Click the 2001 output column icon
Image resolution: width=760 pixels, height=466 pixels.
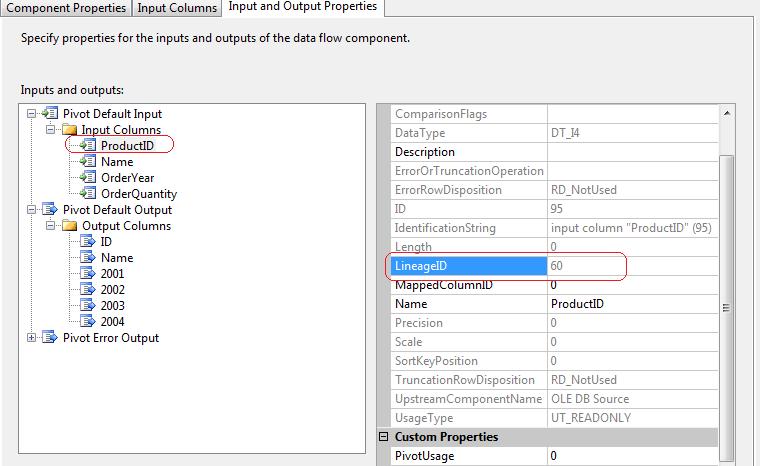[x=87, y=274]
